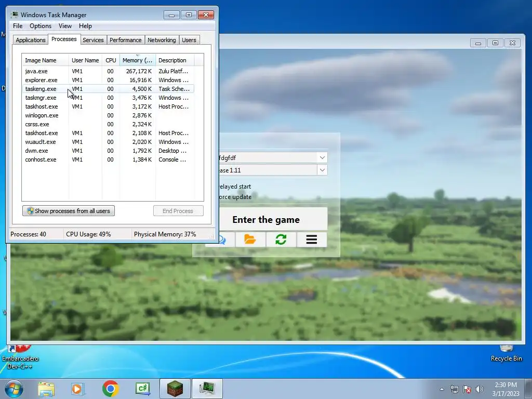Select the taskhost.exe row using 3,172 K

(x=108, y=107)
